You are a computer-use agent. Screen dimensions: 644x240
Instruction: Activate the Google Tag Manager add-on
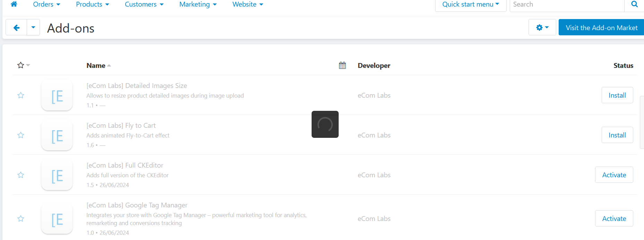point(614,219)
